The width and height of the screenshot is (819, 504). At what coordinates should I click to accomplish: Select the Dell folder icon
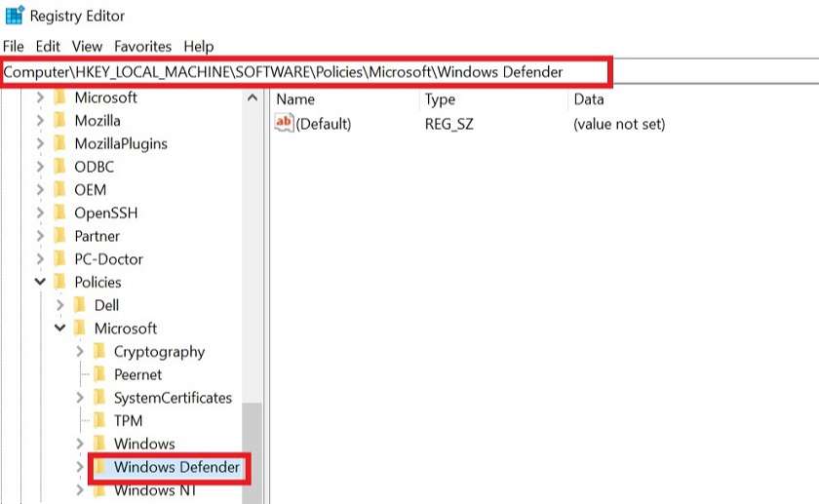point(80,305)
